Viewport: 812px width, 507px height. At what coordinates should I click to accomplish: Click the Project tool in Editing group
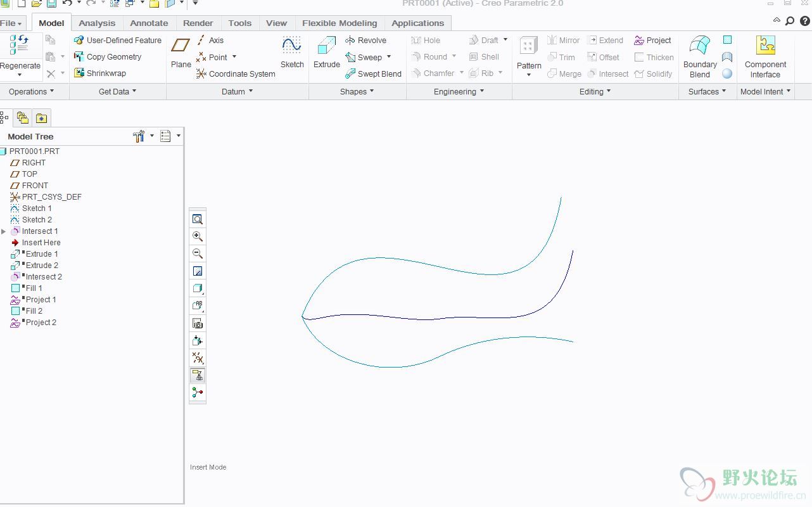(x=652, y=40)
